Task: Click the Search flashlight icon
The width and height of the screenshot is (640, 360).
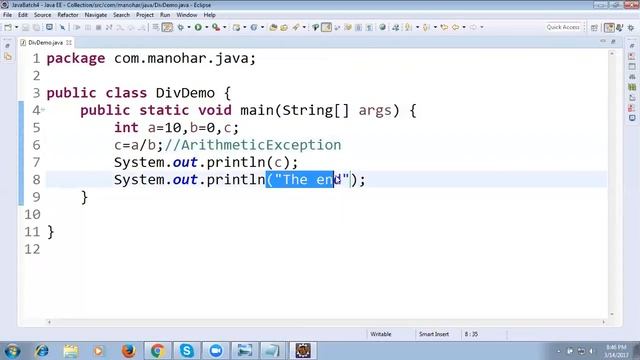Action: point(295,27)
